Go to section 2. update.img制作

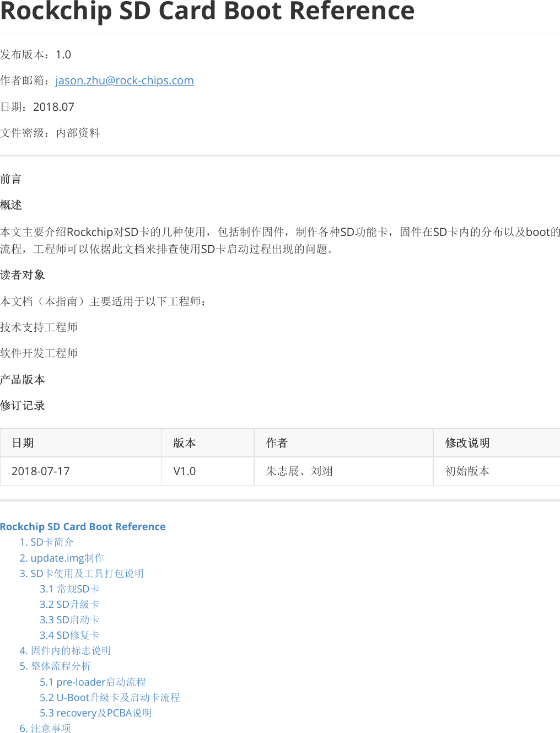62,558
